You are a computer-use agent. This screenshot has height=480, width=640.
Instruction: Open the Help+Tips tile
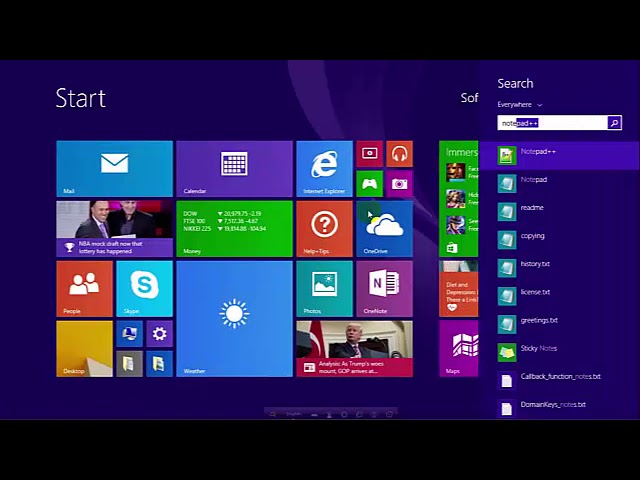[x=324, y=229]
